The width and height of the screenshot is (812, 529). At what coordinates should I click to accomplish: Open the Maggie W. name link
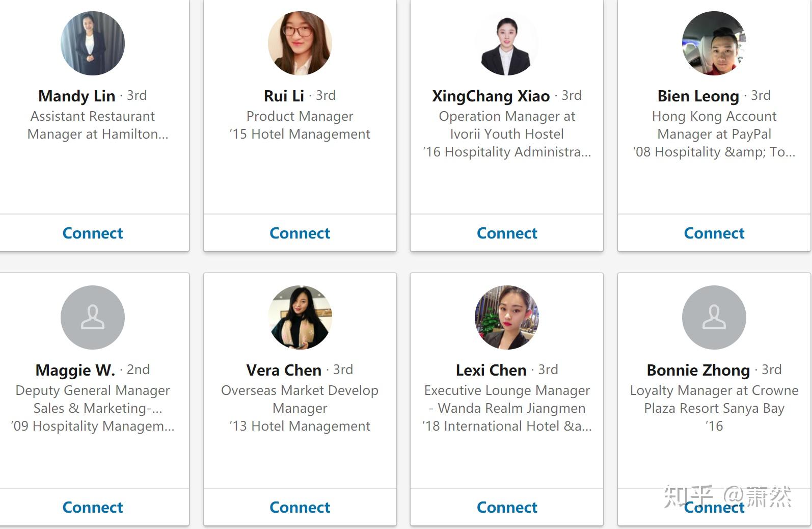point(75,370)
